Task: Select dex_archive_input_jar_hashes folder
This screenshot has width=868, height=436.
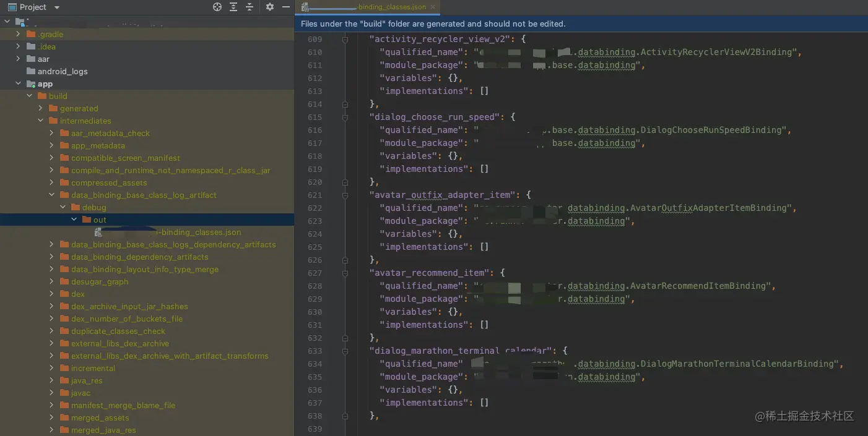Action: [129, 306]
